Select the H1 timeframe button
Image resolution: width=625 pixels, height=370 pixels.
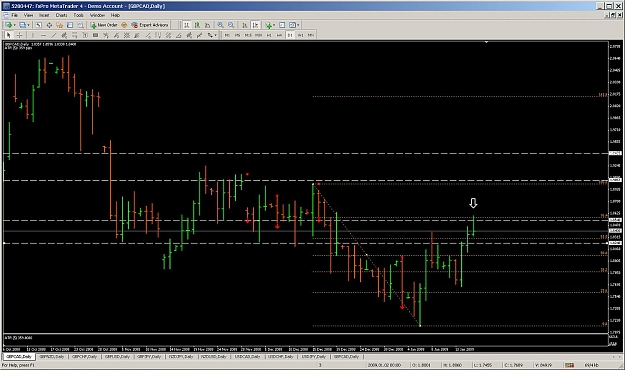(269, 35)
